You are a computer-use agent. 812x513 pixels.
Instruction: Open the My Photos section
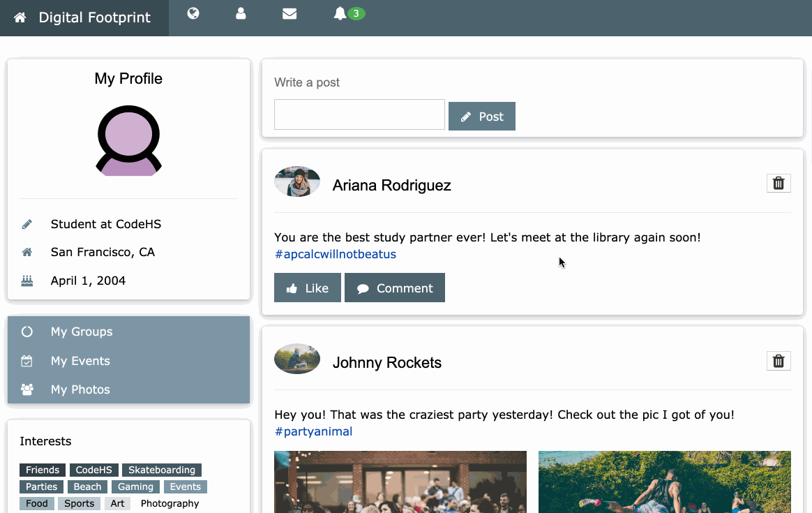click(128, 389)
